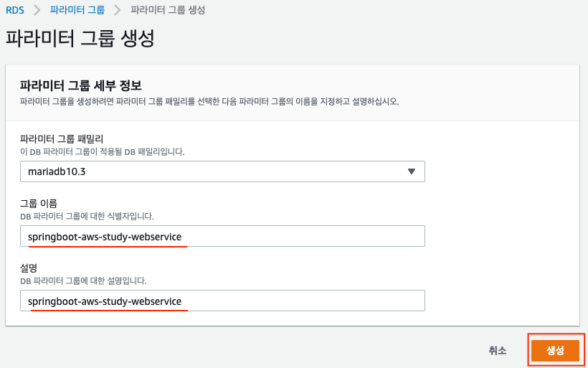Click the 'DB 파라미터 그룹에 대한 식별자입니다.' hint
Screen dimensions: 588x368
[87, 216]
